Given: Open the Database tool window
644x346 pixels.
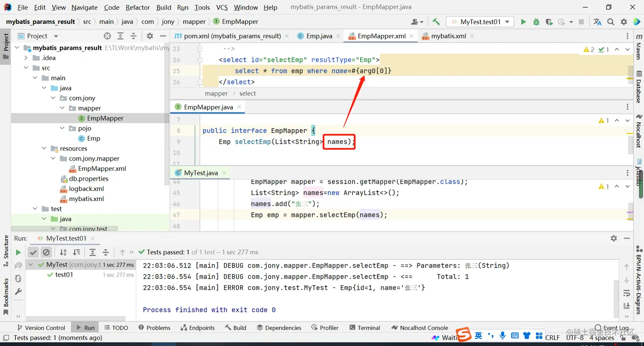Looking at the screenshot, I should coord(638,88).
